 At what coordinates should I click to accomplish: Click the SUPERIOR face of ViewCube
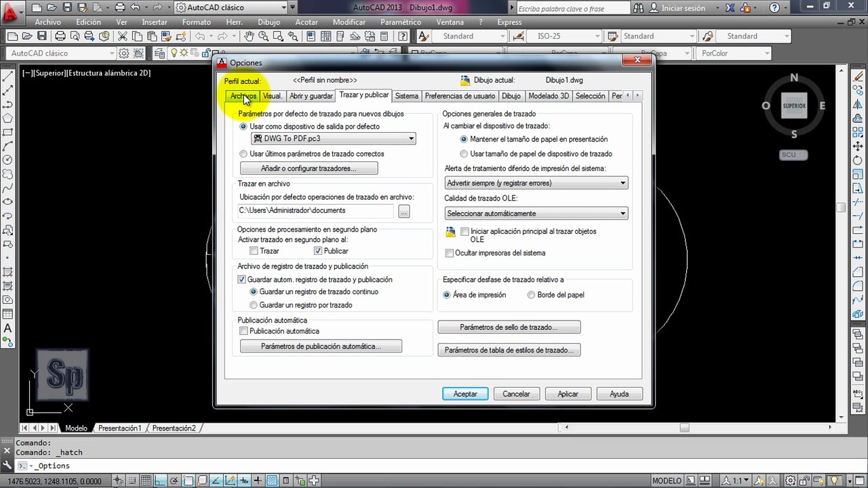pyautogui.click(x=794, y=106)
